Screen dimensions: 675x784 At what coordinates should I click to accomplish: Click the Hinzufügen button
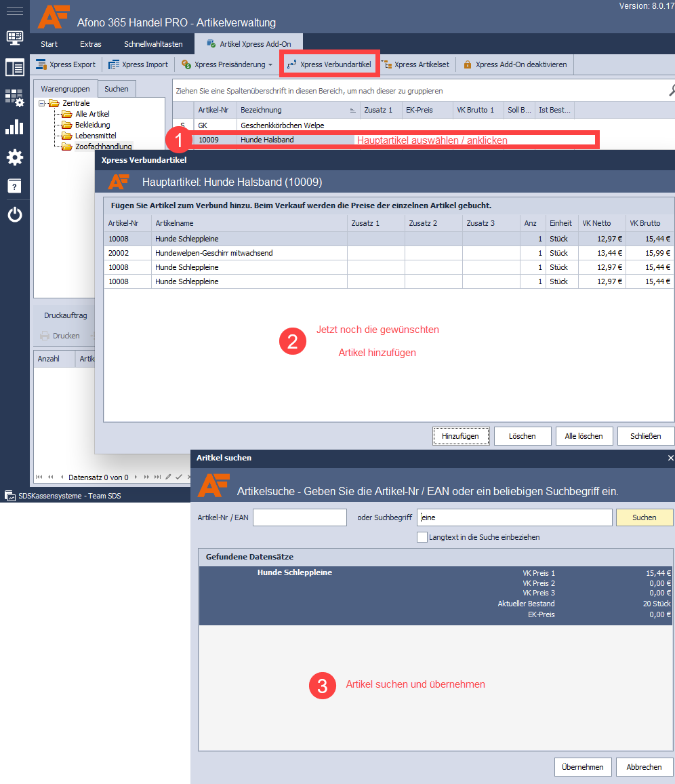pos(460,436)
